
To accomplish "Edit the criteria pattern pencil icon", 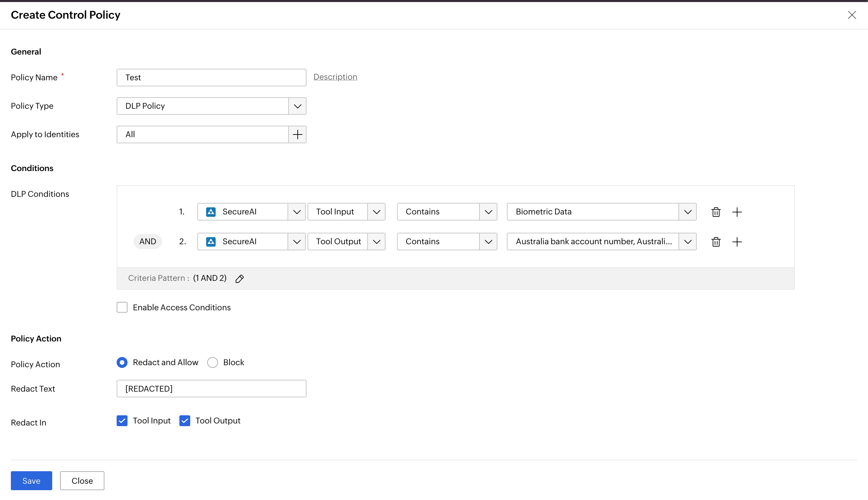I will (x=239, y=278).
